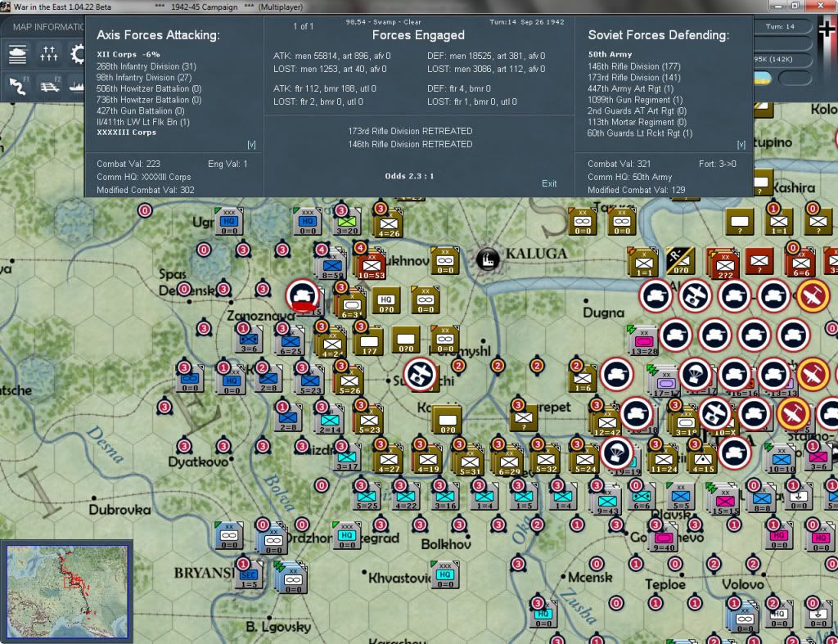Click the German cross flag icon
The height and width of the screenshot is (644, 838).
pyautogui.click(x=827, y=30)
